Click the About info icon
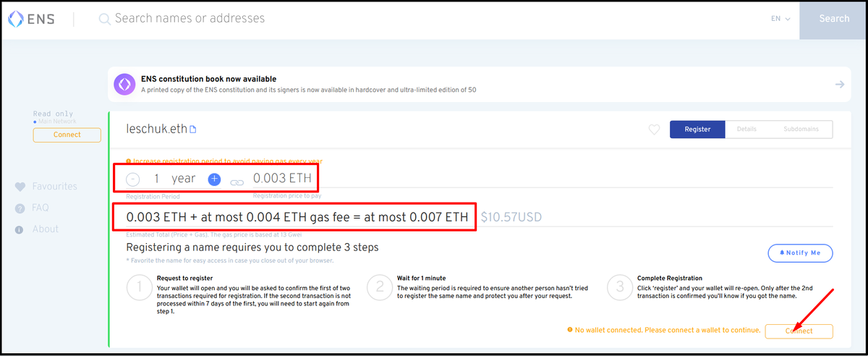 [x=20, y=229]
